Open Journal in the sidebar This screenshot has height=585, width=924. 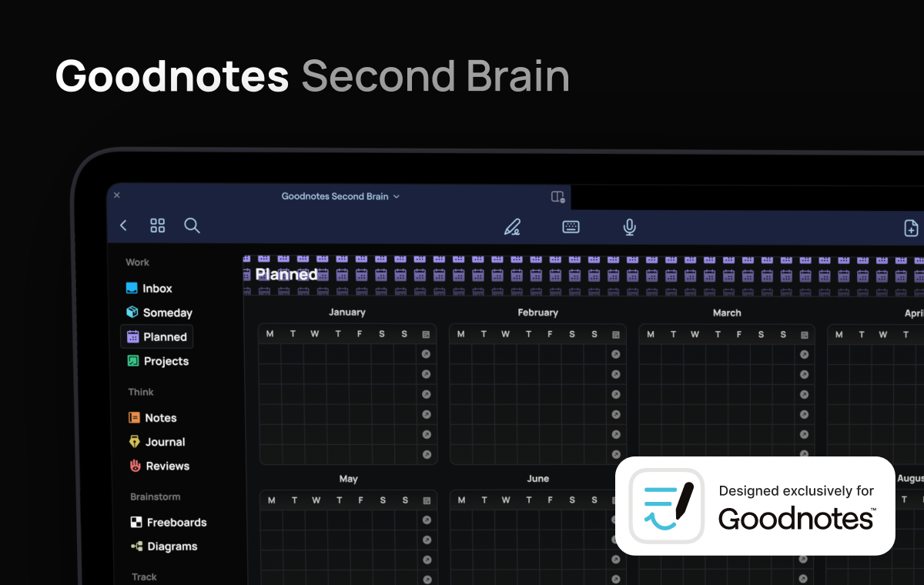click(156, 442)
